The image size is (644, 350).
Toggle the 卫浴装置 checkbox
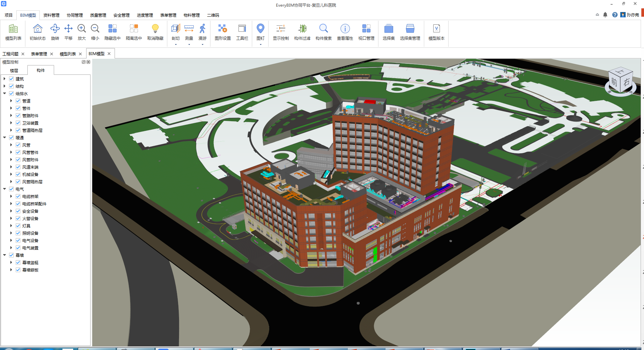click(18, 123)
